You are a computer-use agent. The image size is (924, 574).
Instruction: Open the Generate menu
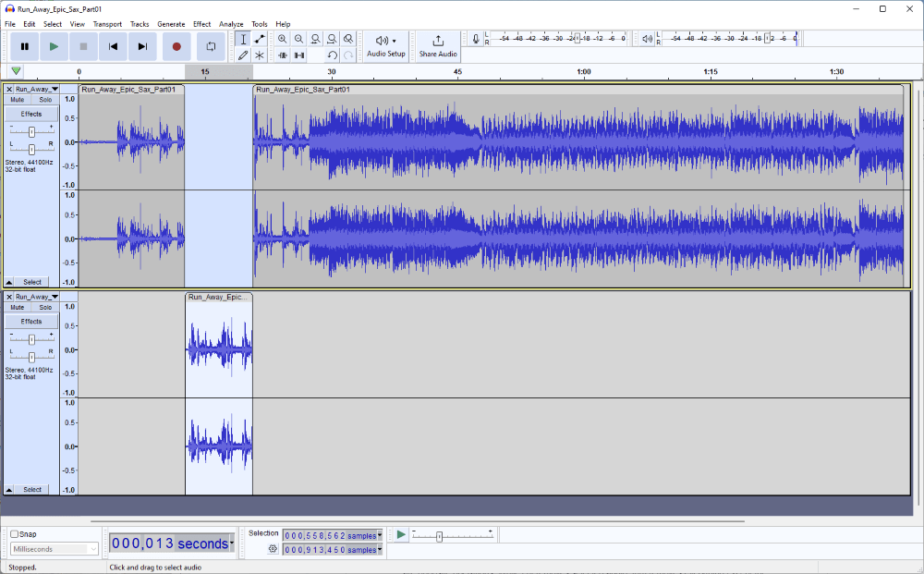(171, 24)
